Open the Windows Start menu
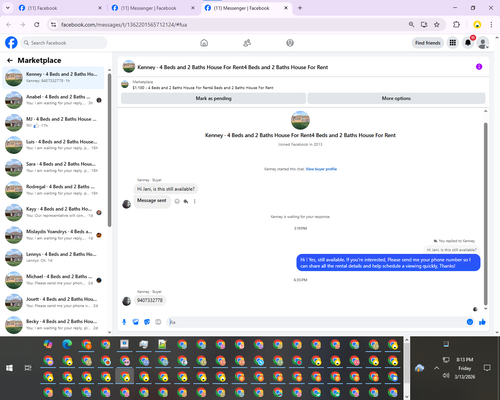500x400 pixels. click(x=9, y=368)
